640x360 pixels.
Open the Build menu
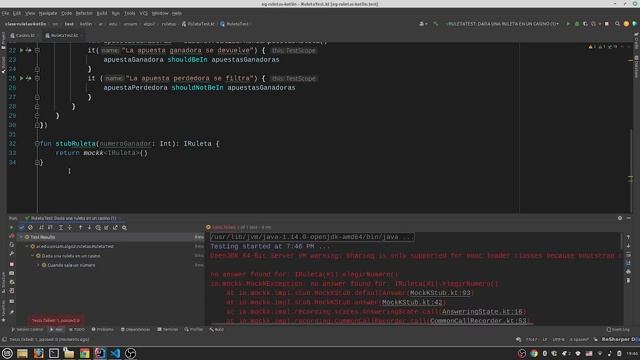102,13
